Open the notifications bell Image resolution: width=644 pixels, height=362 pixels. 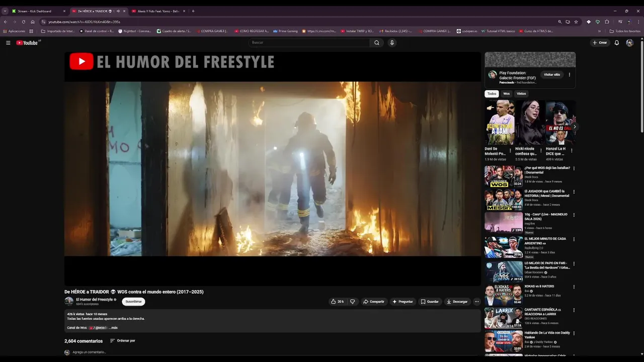[x=616, y=43]
